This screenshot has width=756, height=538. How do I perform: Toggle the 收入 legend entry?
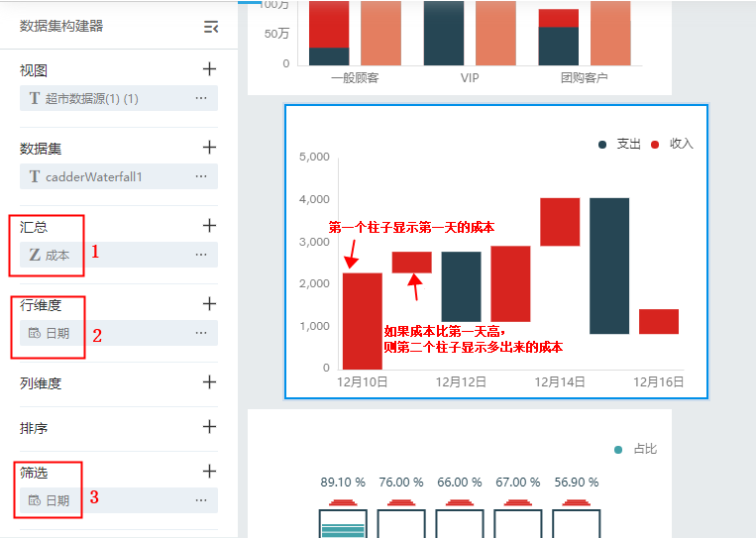click(672, 144)
